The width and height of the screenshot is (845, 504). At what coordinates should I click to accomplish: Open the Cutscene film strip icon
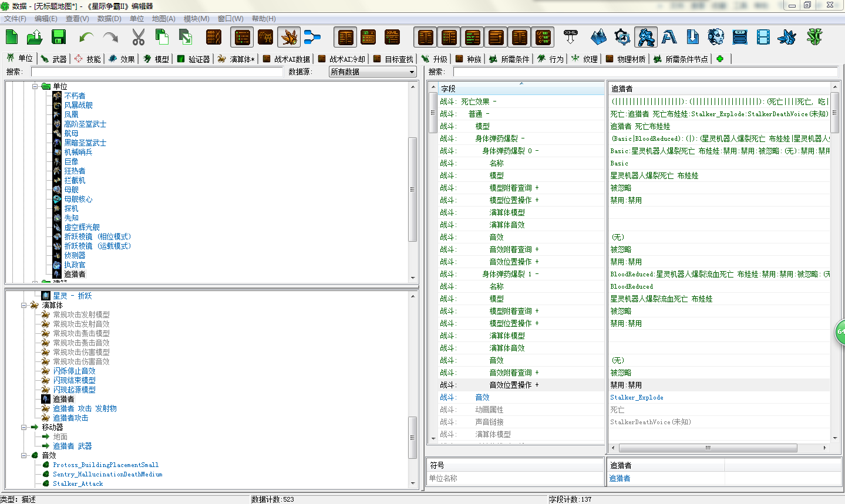coord(763,38)
